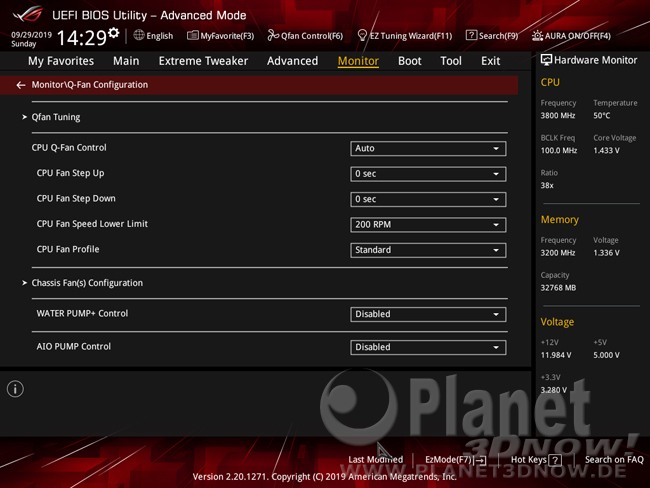Open the CPU Fan Step Down dropdown

pyautogui.click(x=428, y=199)
